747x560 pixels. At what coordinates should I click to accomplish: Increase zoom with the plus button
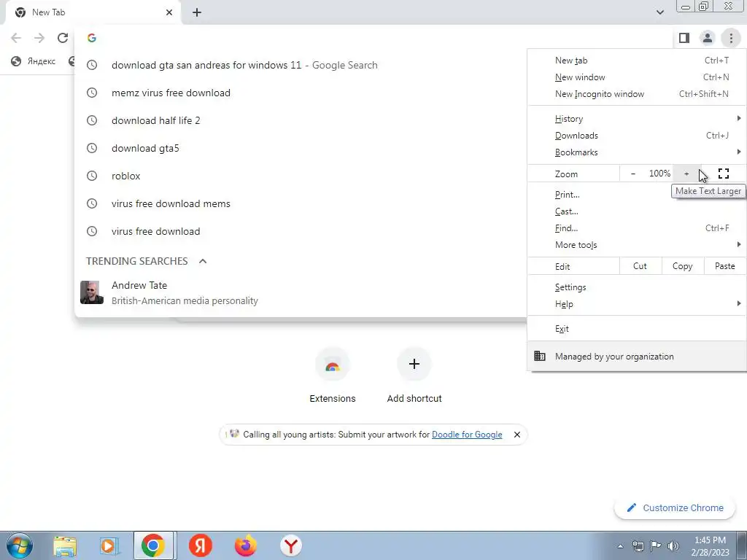point(686,174)
